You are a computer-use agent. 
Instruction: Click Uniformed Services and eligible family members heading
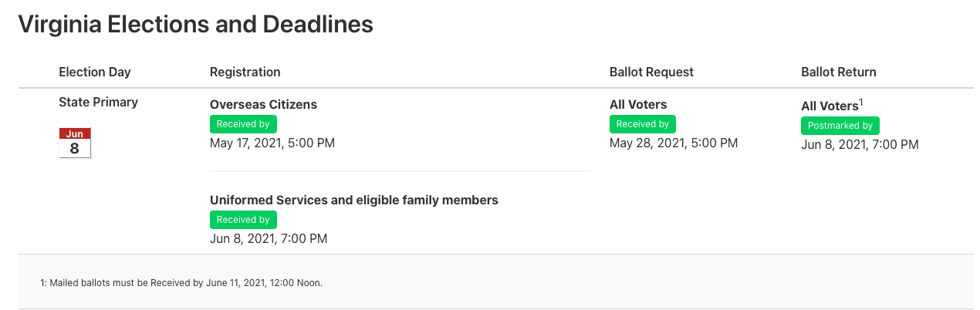(353, 200)
